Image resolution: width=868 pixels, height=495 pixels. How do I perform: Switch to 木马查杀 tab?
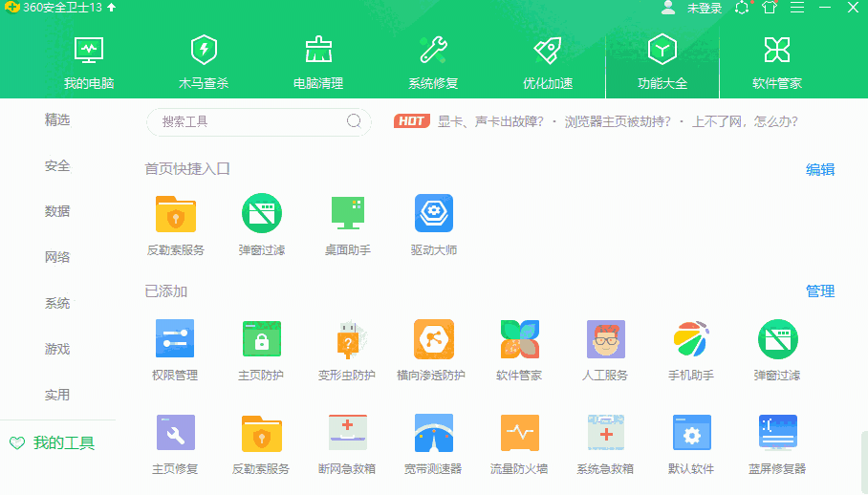point(204,62)
